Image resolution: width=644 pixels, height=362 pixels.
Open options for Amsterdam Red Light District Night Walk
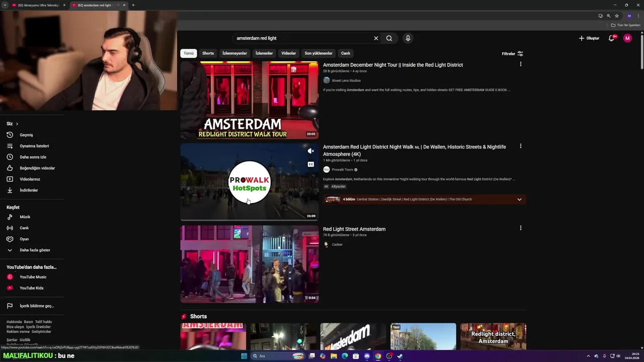(x=521, y=146)
